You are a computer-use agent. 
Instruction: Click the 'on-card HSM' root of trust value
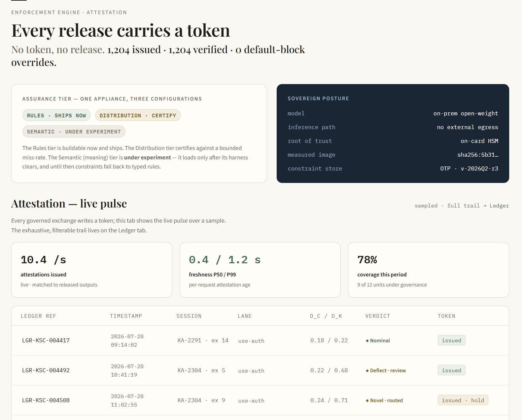point(479,141)
